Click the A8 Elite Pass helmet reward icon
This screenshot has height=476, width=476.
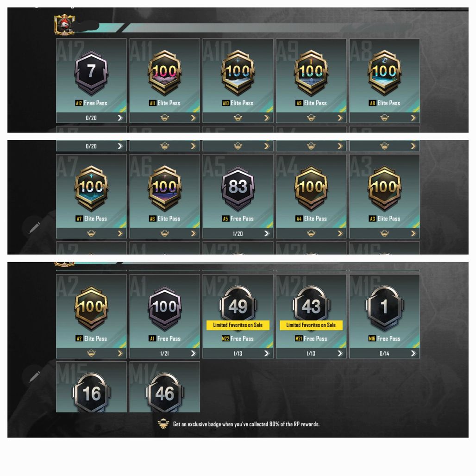[x=384, y=118]
